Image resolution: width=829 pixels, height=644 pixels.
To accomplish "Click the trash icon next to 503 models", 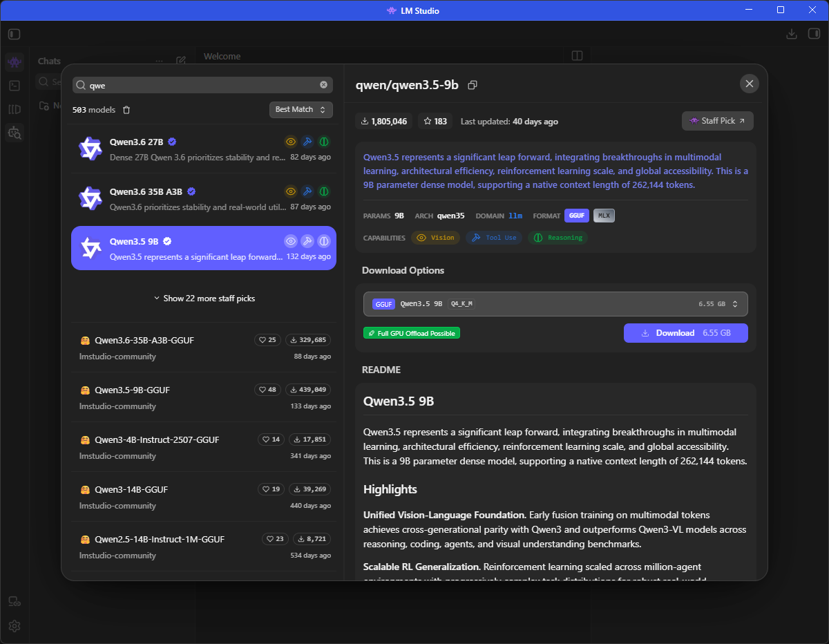I will (126, 110).
